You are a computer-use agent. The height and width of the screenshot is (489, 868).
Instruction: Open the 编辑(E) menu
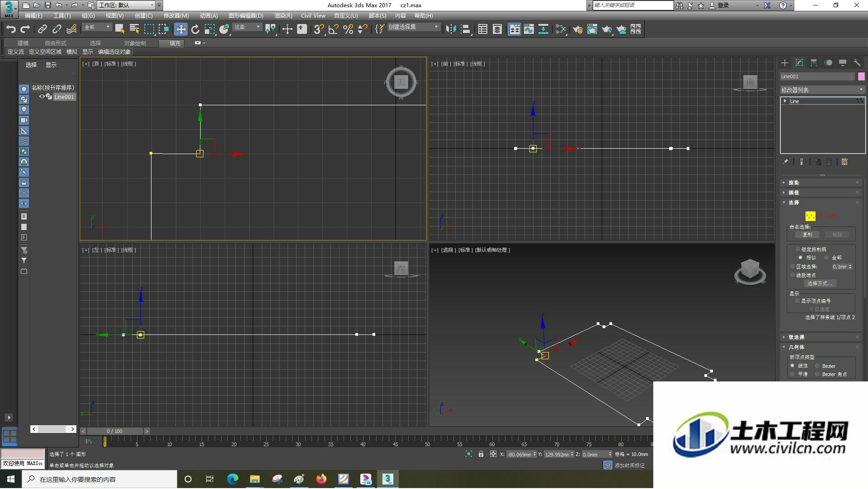tap(33, 15)
